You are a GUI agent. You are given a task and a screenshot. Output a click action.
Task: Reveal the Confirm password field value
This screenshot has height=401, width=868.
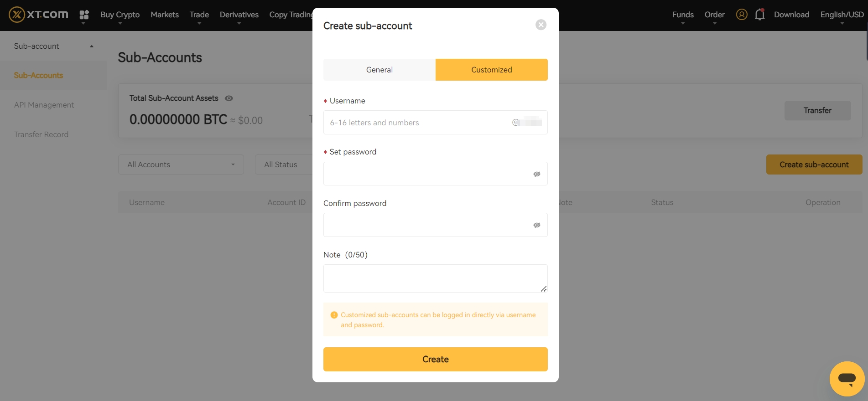point(536,225)
